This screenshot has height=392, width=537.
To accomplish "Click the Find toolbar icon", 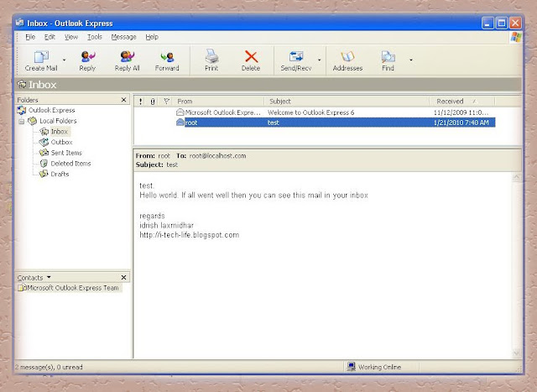I will point(388,56).
